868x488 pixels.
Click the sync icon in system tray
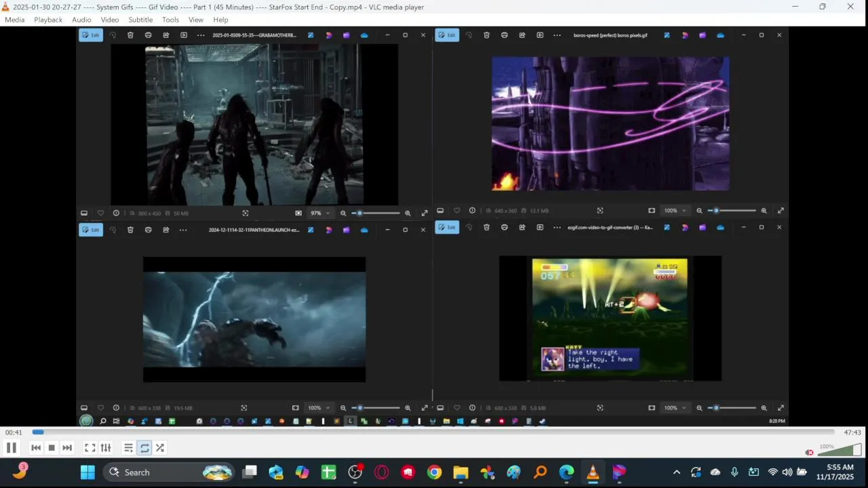696,472
